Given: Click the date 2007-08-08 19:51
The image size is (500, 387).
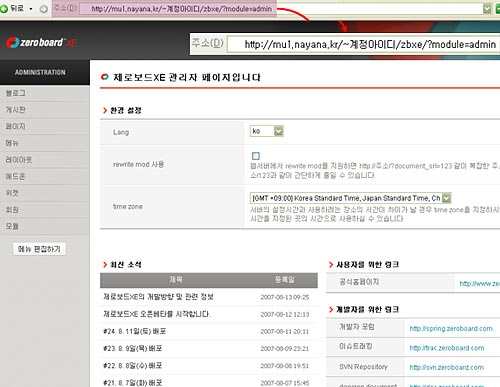Looking at the screenshot, I should pyautogui.click(x=285, y=366).
